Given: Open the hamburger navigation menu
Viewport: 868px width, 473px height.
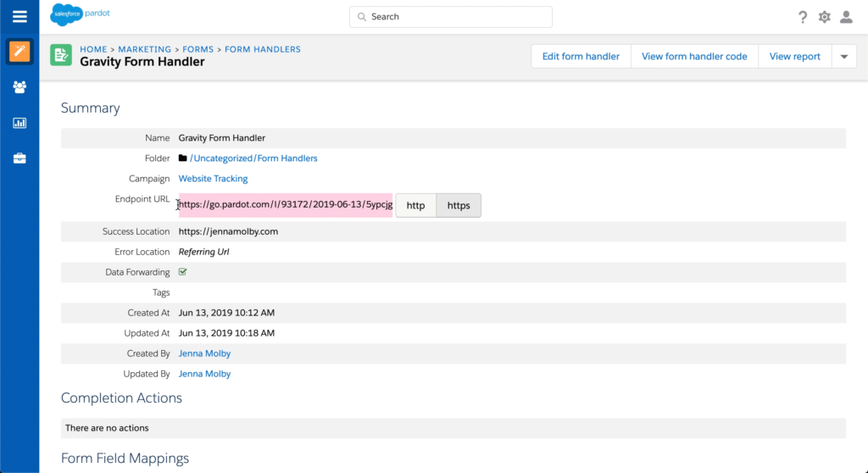Looking at the screenshot, I should [19, 17].
